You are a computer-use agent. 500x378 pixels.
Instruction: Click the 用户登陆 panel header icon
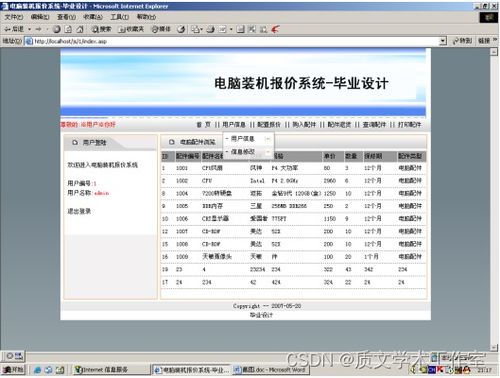point(75,142)
